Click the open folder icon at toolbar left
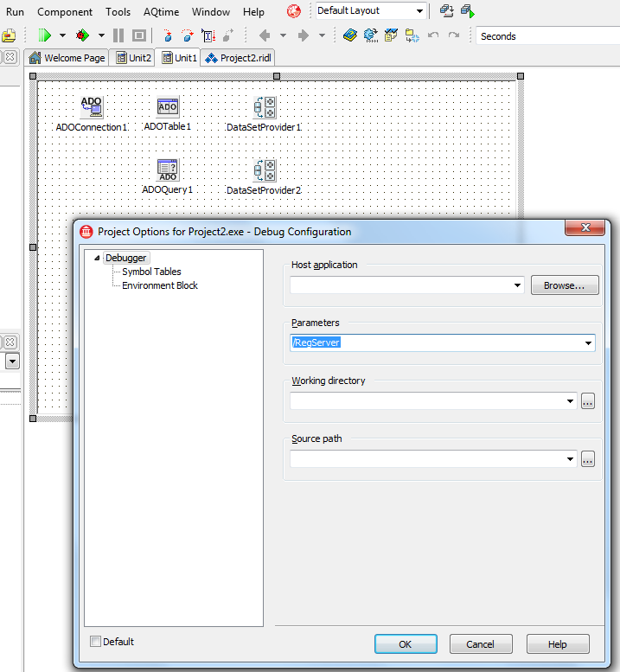The width and height of the screenshot is (620, 672). click(x=9, y=35)
